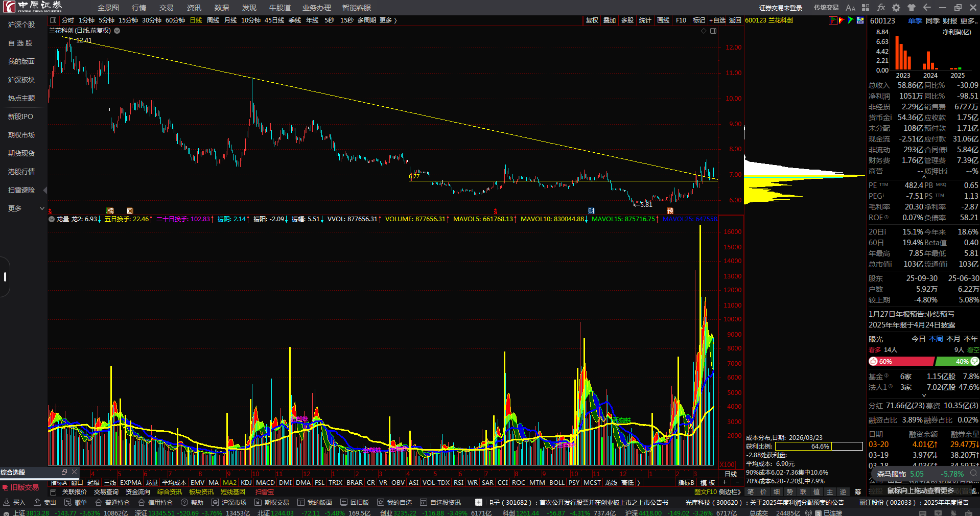Viewport: 980px width, 516px height.
Task: Select the MACD indicator tab
Action: point(265,483)
